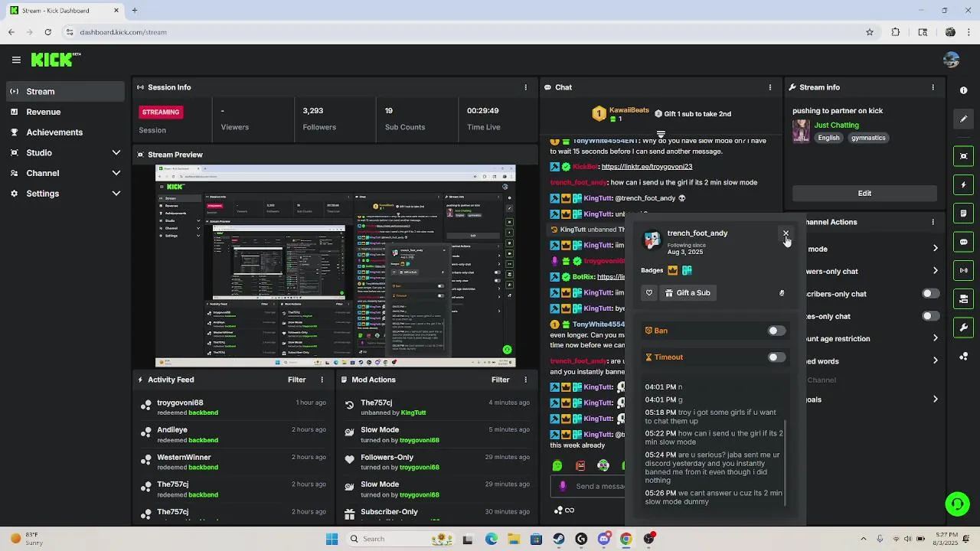Click the purple microphone icon in message box
The image size is (980, 551).
[x=563, y=486]
